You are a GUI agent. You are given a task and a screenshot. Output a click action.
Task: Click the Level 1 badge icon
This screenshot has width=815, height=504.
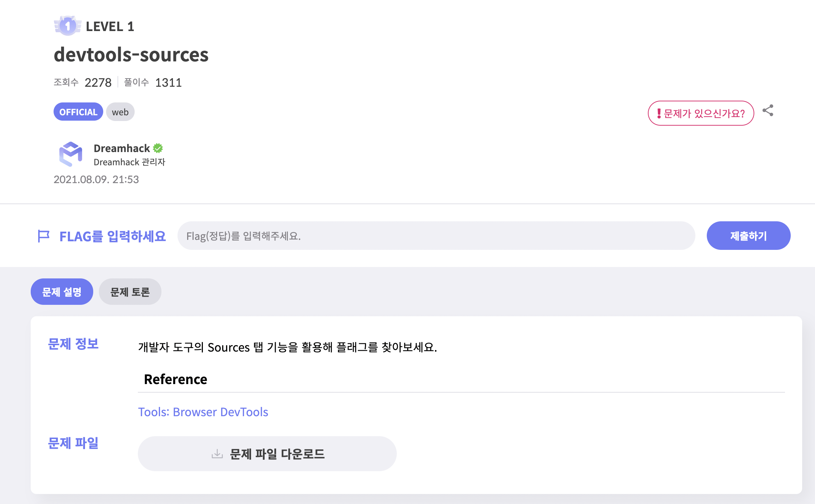[x=67, y=26]
